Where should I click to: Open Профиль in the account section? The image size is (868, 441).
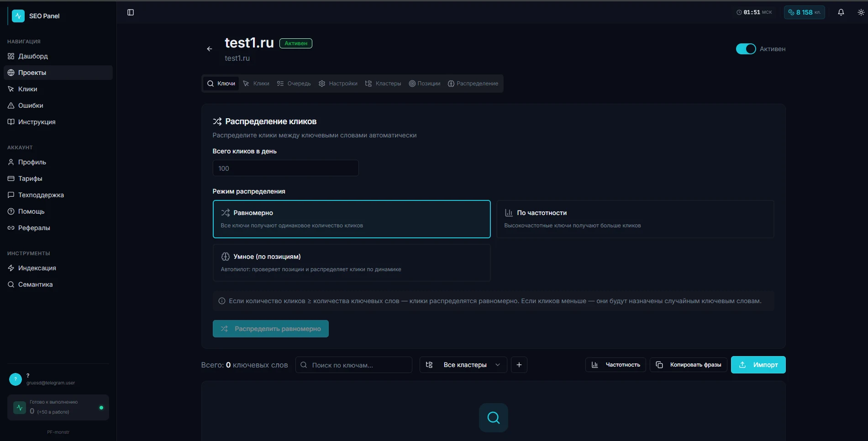[x=58, y=162]
